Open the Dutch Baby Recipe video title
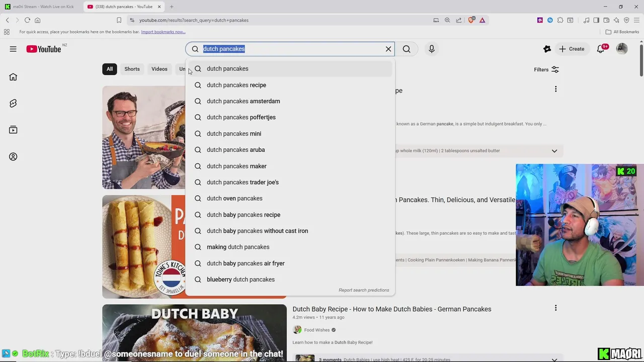 392,309
